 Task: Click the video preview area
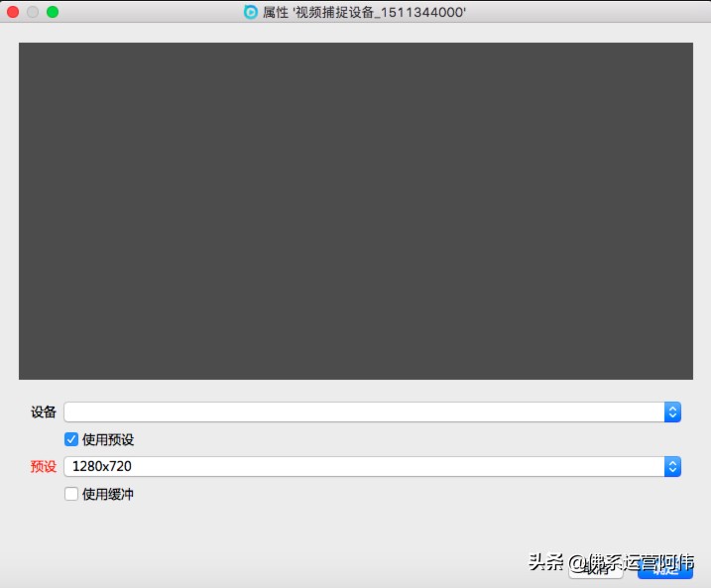(x=355, y=211)
